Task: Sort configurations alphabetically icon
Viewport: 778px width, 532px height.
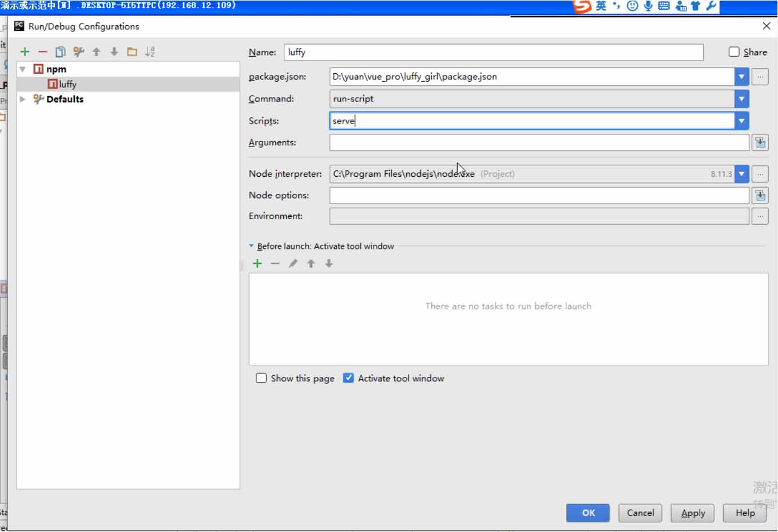Action: (150, 52)
